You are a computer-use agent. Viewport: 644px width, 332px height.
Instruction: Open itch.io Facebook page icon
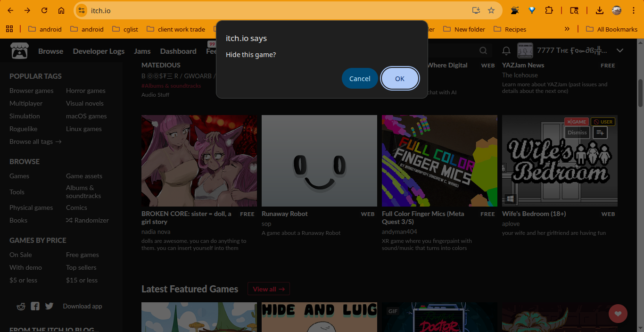35,306
